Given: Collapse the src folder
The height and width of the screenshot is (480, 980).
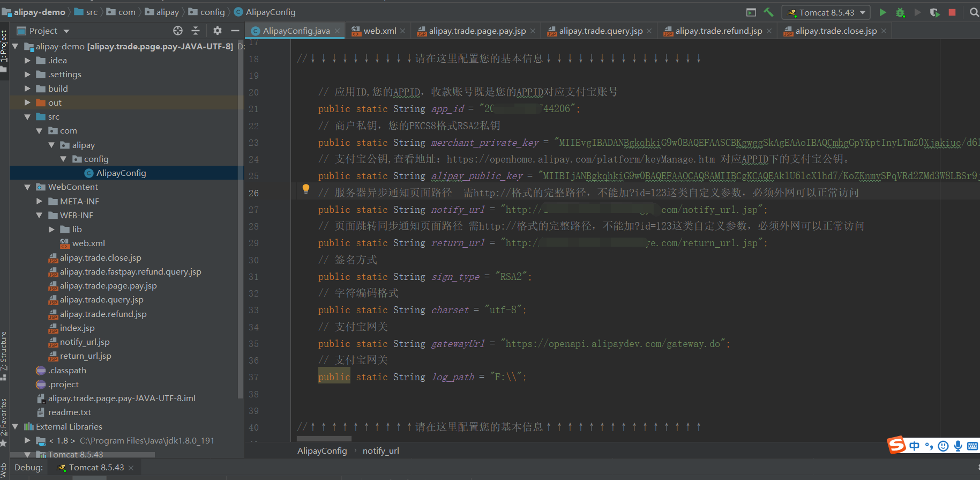Looking at the screenshot, I should [27, 116].
